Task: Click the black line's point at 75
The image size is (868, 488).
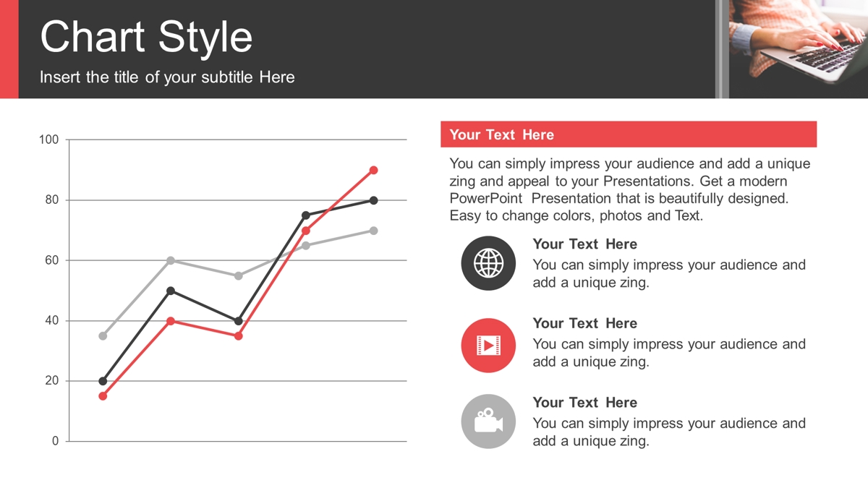Action: 306,215
